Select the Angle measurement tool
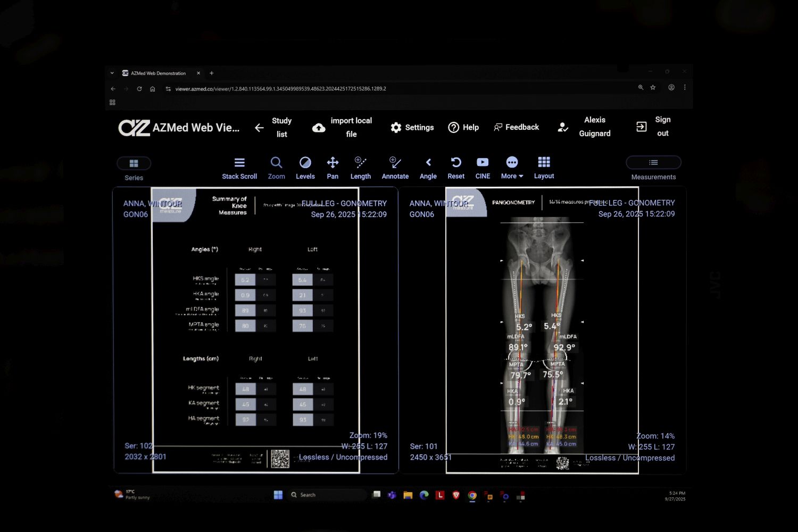Screen dimensions: 798x532 428,168
